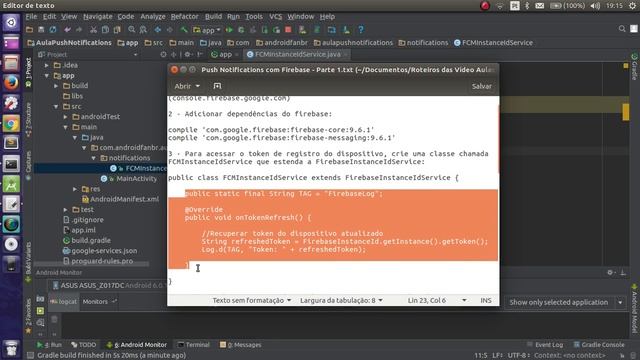Open the system gear menu in top panel
The height and width of the screenshot is (360, 640).
click(x=632, y=6)
